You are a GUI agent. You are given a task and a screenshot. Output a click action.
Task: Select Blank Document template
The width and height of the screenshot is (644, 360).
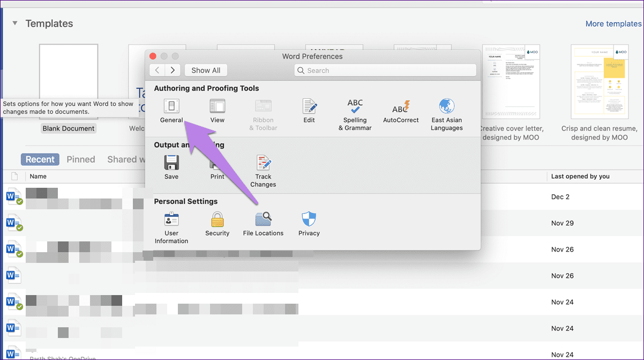tap(69, 89)
